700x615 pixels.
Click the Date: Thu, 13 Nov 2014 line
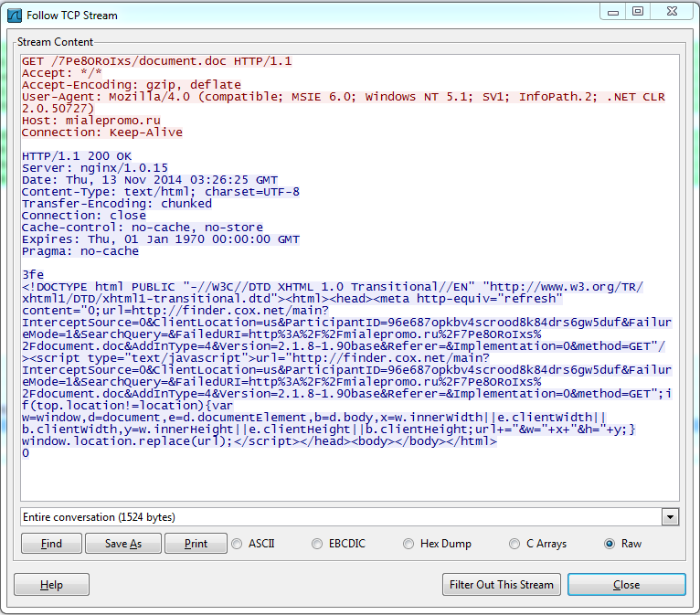pyautogui.click(x=150, y=180)
